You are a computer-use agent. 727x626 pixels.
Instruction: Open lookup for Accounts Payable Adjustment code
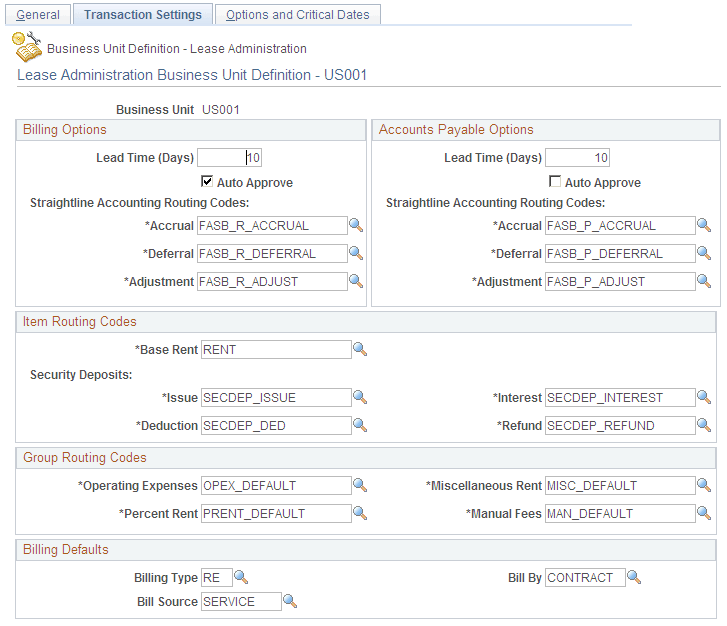[704, 281]
